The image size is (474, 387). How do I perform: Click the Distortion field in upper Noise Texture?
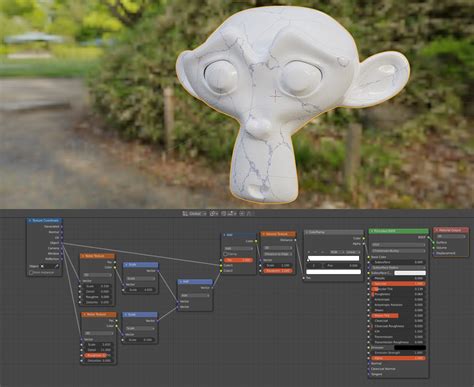98,302
